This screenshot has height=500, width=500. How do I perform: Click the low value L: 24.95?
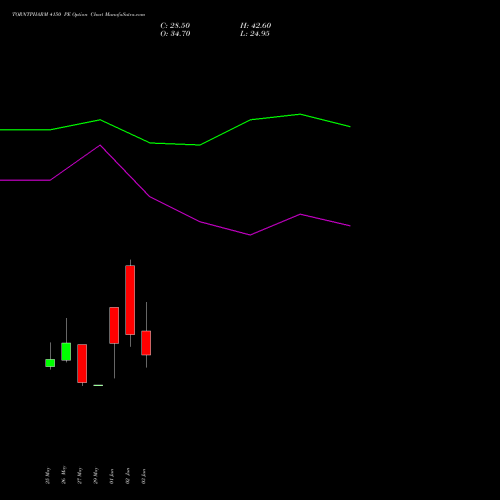pyautogui.click(x=255, y=34)
